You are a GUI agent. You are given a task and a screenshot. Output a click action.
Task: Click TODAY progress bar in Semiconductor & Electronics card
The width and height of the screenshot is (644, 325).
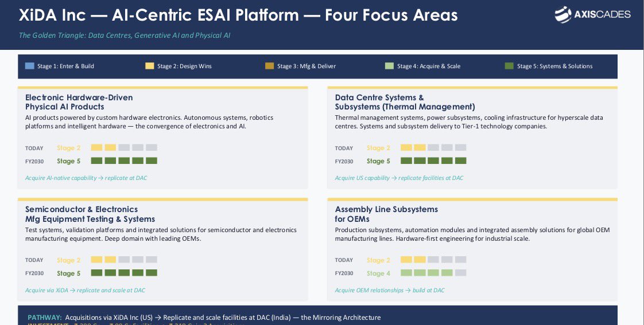click(x=124, y=260)
